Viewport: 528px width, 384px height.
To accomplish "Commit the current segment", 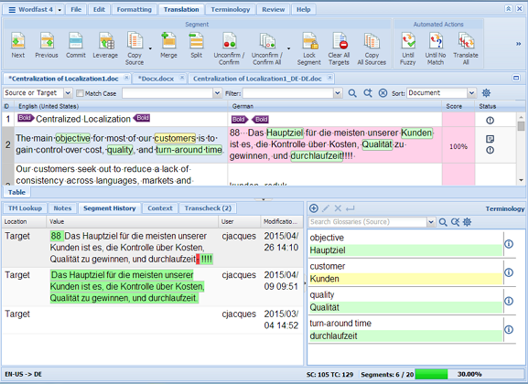I will pos(76,45).
